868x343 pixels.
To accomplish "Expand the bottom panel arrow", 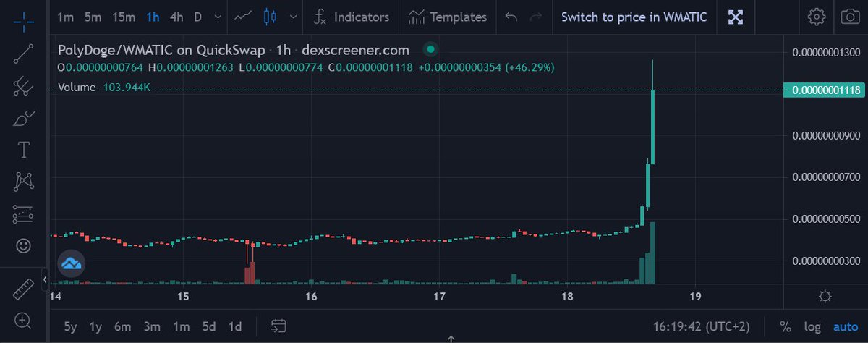I will tap(450, 339).
